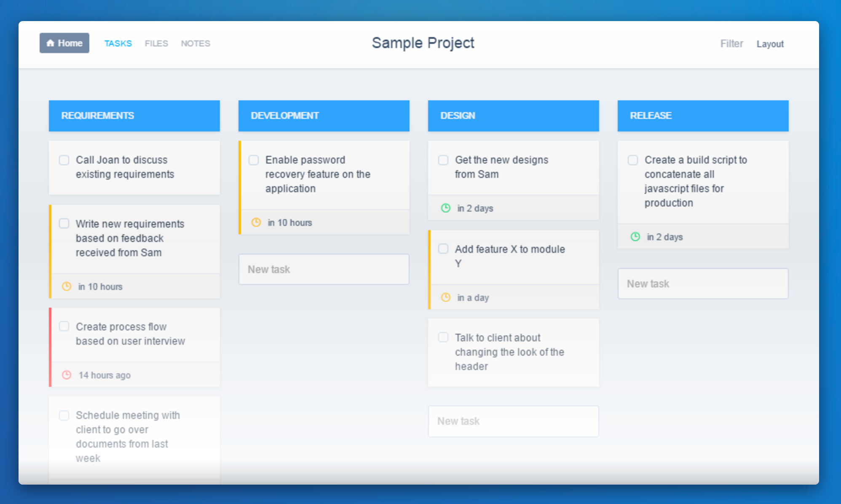
Task: Mark 'Add feature X to module Y' complete
Action: [x=443, y=249]
